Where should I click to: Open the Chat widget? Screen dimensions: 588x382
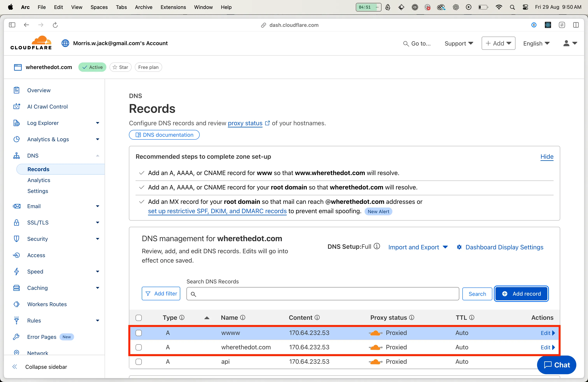556,365
